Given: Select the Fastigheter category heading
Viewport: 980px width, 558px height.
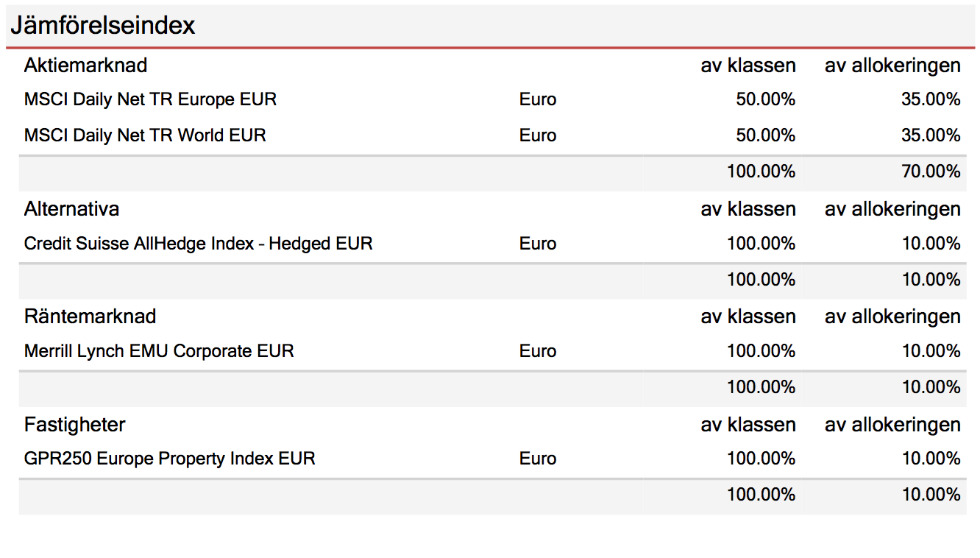Looking at the screenshot, I should (74, 425).
